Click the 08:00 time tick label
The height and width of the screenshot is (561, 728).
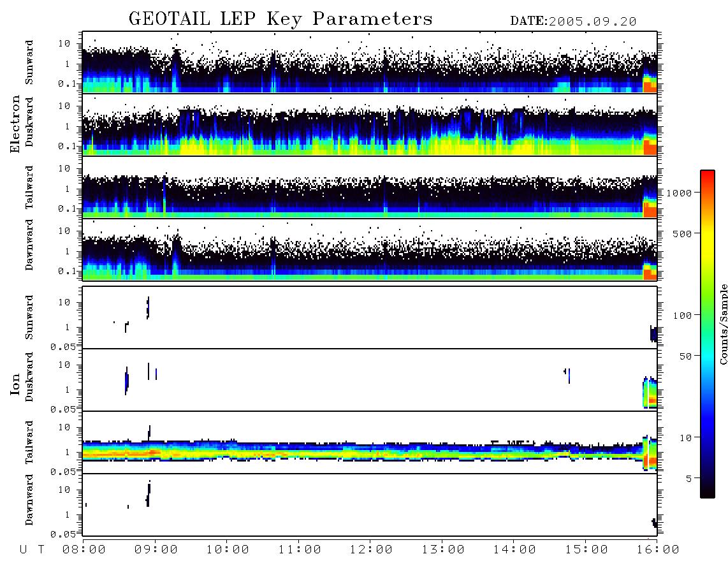(x=84, y=550)
